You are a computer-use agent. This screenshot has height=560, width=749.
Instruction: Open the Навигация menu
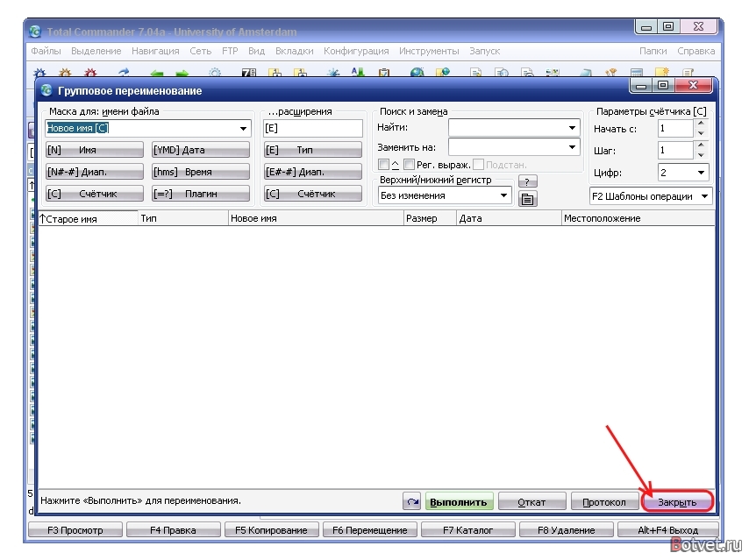pyautogui.click(x=155, y=51)
